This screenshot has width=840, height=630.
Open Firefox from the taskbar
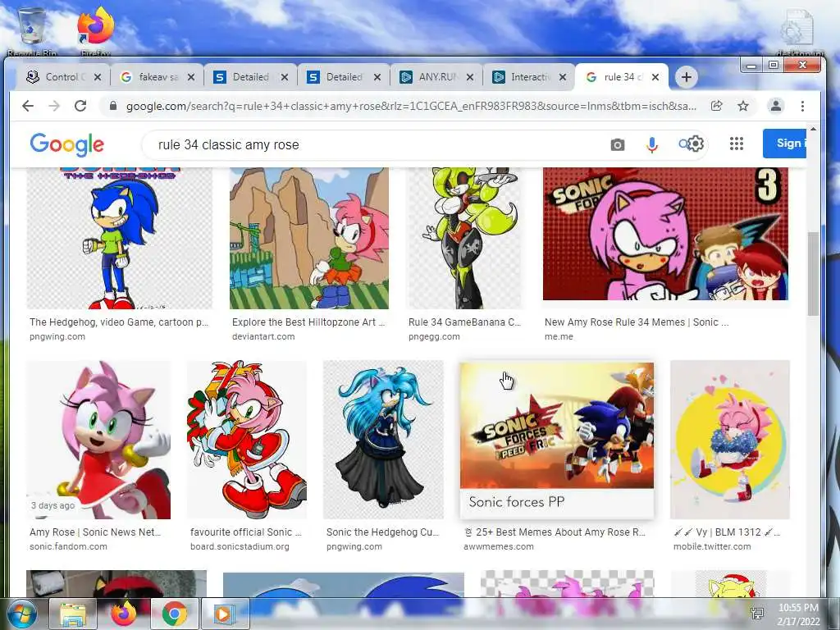[124, 614]
